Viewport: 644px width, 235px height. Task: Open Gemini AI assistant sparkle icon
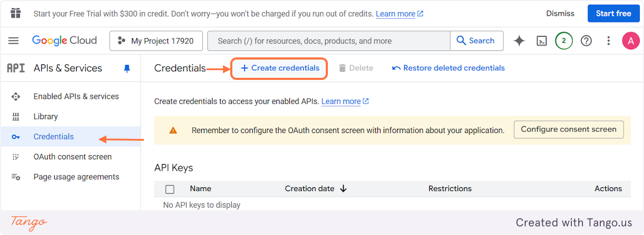519,41
